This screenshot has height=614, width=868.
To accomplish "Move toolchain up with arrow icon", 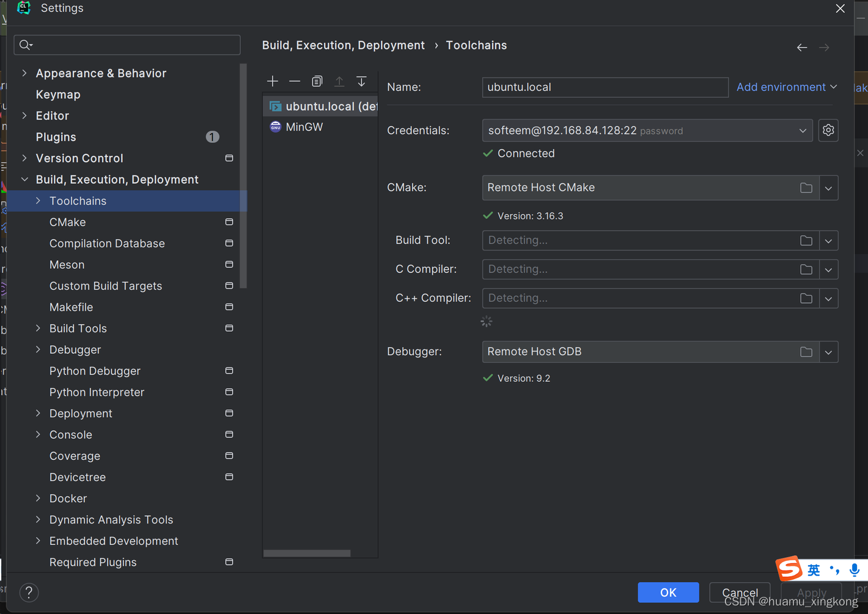I will [339, 81].
